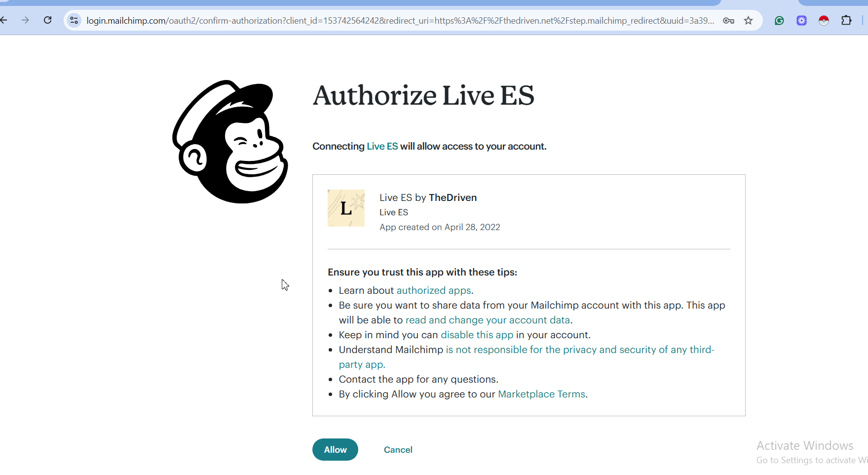868x475 pixels.
Task: Open the Live ES link in the heading sentence
Action: point(382,146)
